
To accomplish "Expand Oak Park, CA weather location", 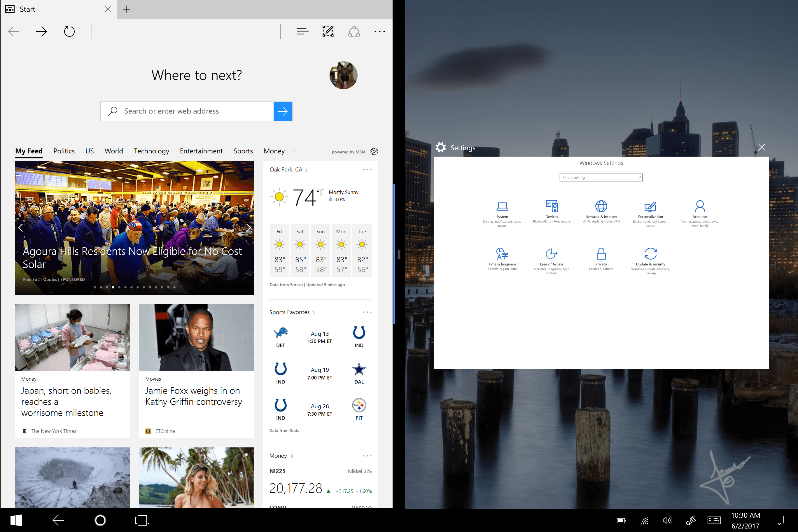I will (289, 169).
